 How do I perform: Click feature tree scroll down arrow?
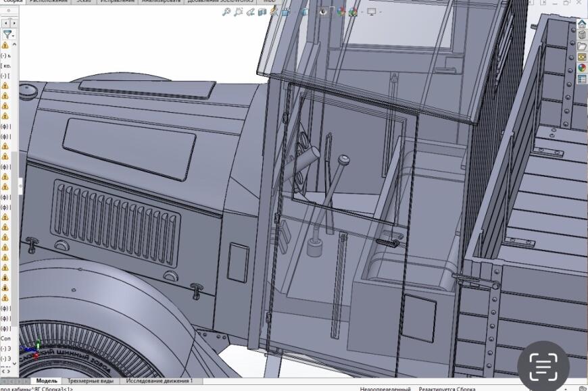[x=15, y=363]
